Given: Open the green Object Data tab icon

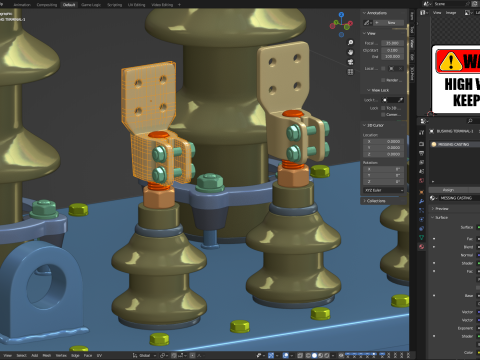Looking at the screenshot, I should point(421,237).
